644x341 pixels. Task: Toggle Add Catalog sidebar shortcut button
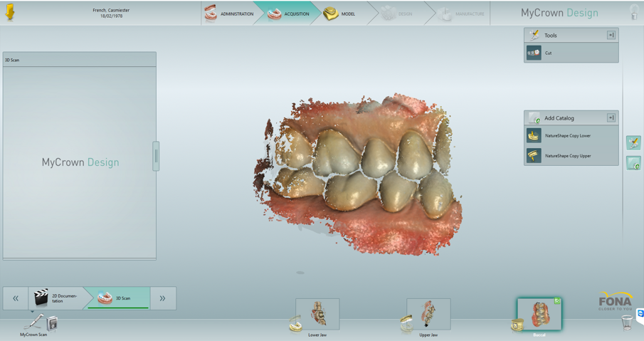click(x=633, y=163)
